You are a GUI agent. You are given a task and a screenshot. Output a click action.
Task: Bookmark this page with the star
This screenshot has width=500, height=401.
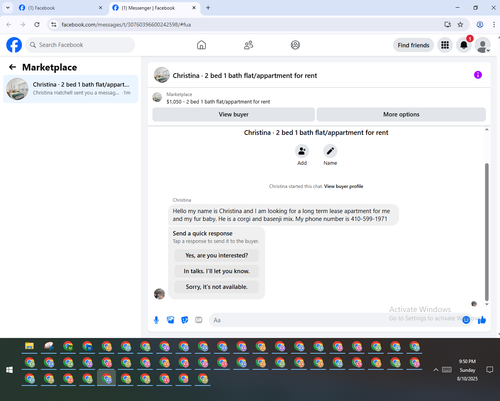pyautogui.click(x=460, y=24)
